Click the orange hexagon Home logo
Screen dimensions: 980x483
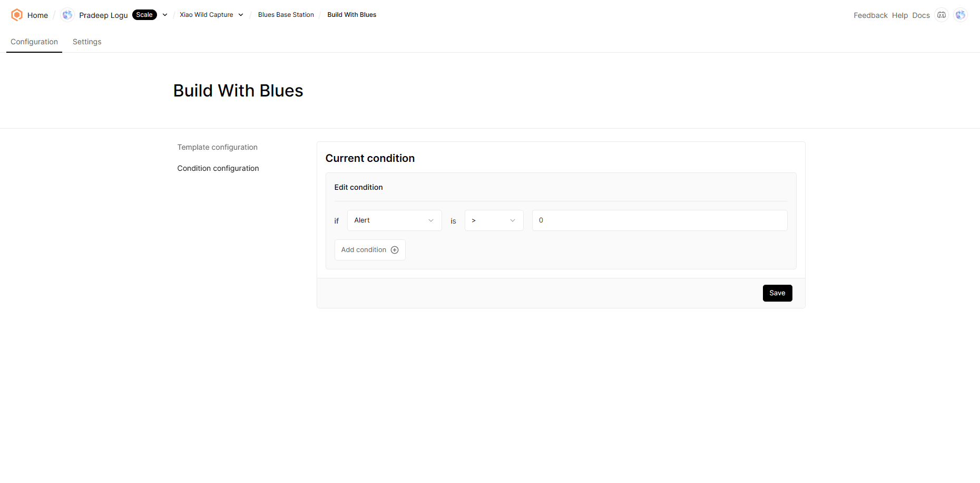pyautogui.click(x=17, y=15)
